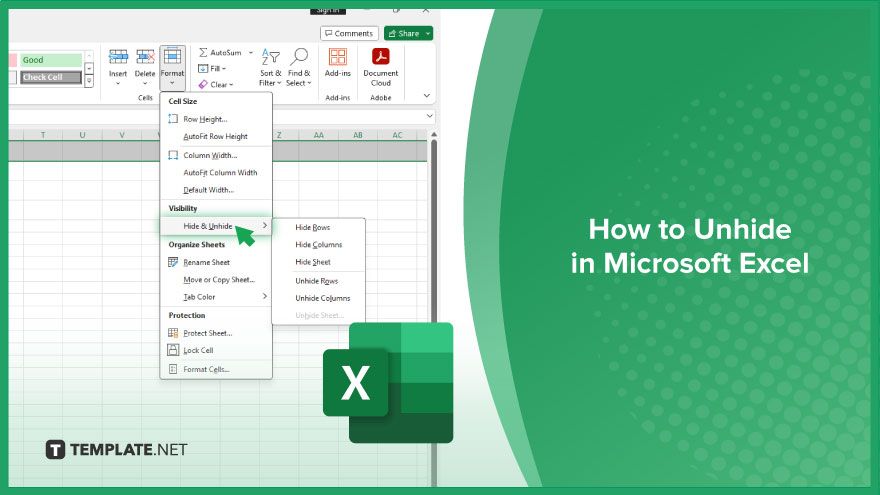
Task: Open the Share button dropdown arrow
Action: click(x=428, y=34)
